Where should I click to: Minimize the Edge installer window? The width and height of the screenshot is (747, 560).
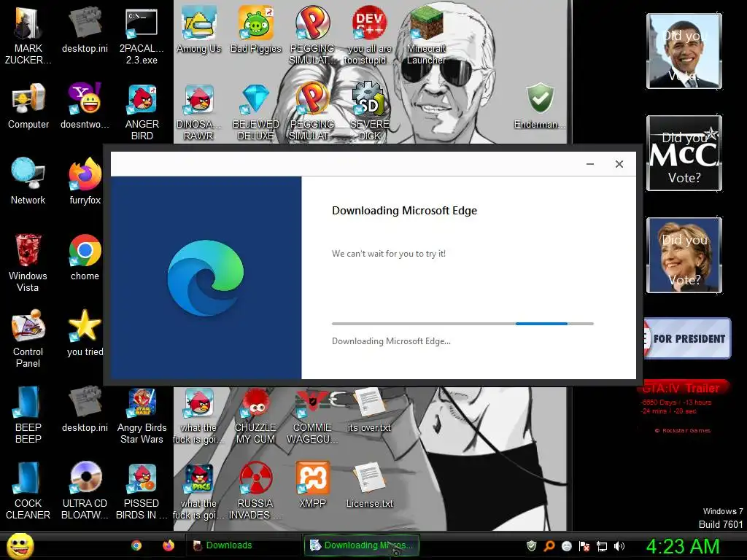(x=589, y=164)
